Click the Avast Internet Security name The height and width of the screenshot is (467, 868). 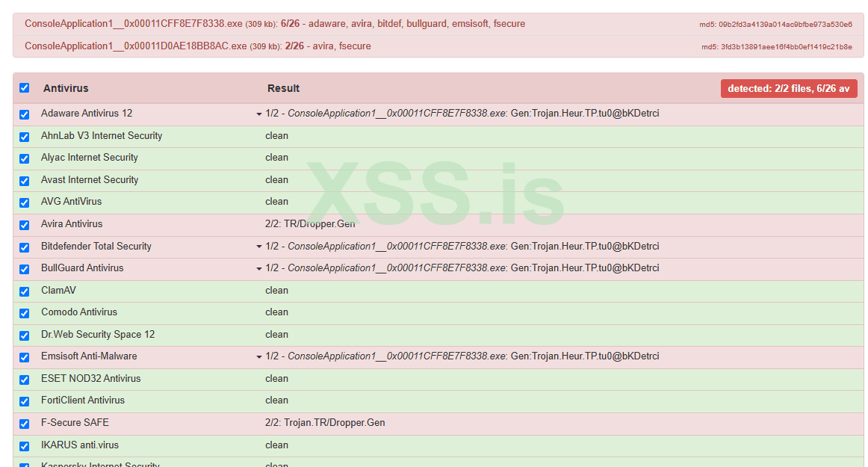click(90, 179)
